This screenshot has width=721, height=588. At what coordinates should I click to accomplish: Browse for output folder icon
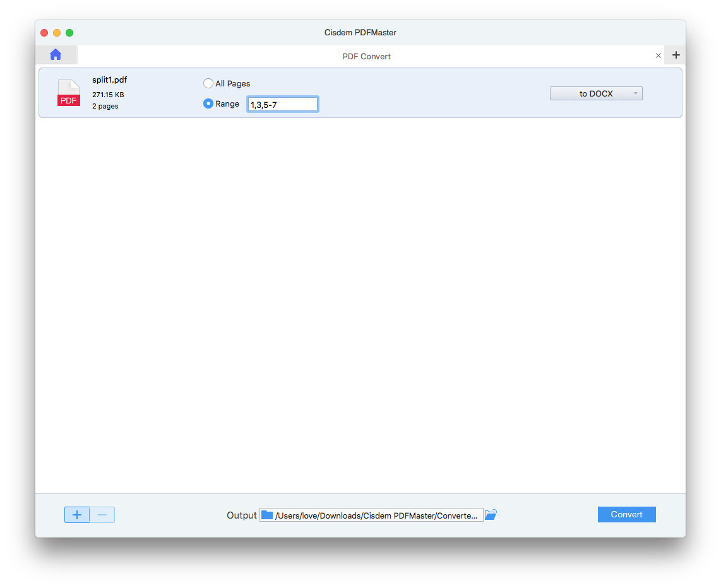pos(491,515)
